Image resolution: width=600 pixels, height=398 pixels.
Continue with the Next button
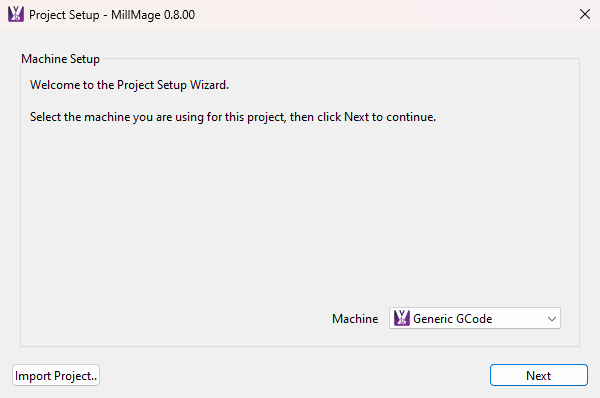pos(539,375)
